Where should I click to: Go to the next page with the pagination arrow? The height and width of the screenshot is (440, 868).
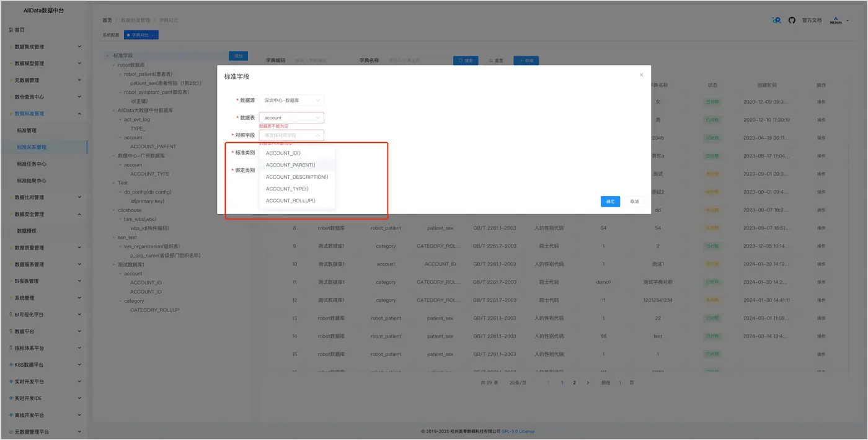(588, 383)
